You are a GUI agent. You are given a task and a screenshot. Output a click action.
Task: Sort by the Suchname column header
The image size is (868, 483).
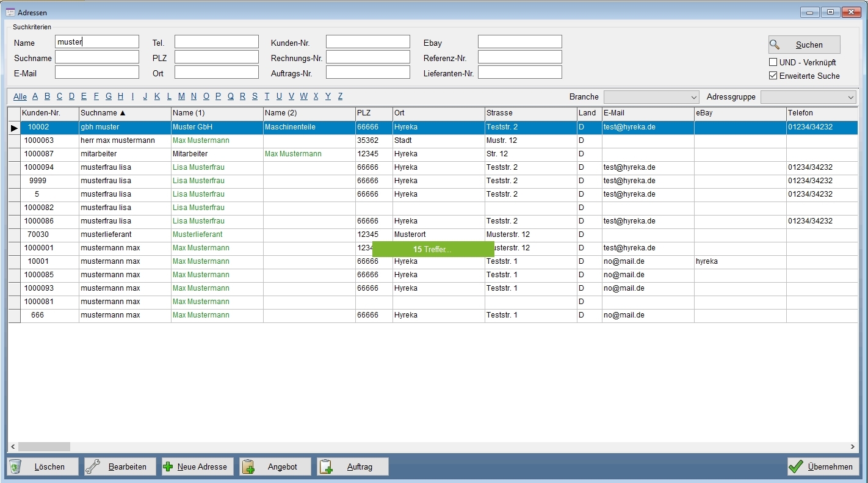tap(125, 113)
